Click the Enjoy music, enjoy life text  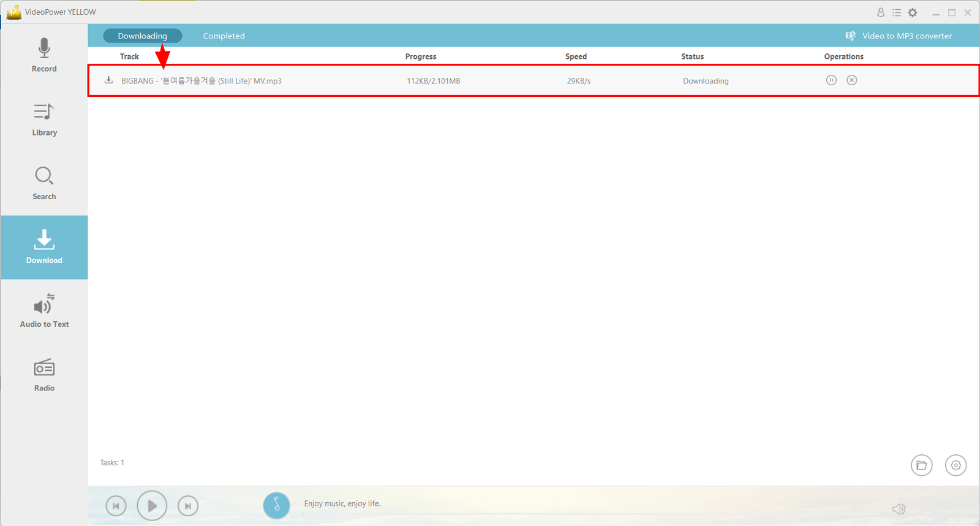(342, 503)
